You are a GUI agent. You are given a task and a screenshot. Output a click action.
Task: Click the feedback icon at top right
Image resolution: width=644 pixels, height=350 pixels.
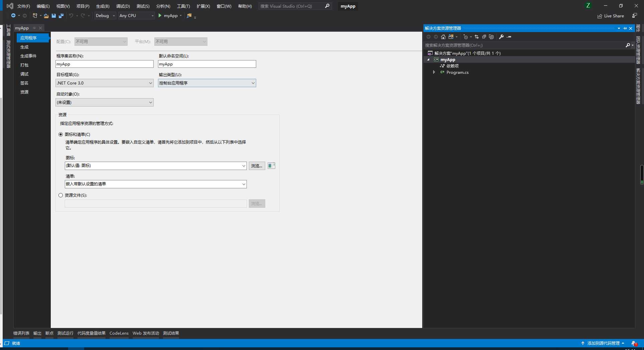pos(635,16)
